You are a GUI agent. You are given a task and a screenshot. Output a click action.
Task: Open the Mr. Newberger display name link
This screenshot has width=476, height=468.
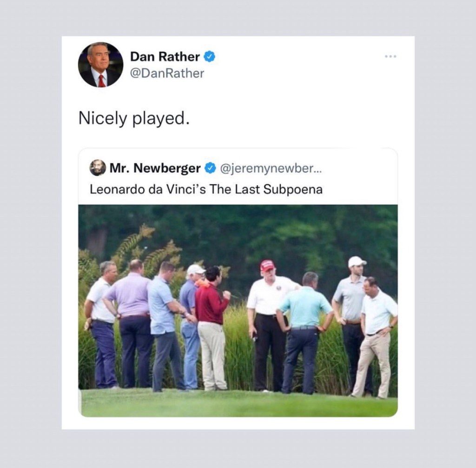155,168
